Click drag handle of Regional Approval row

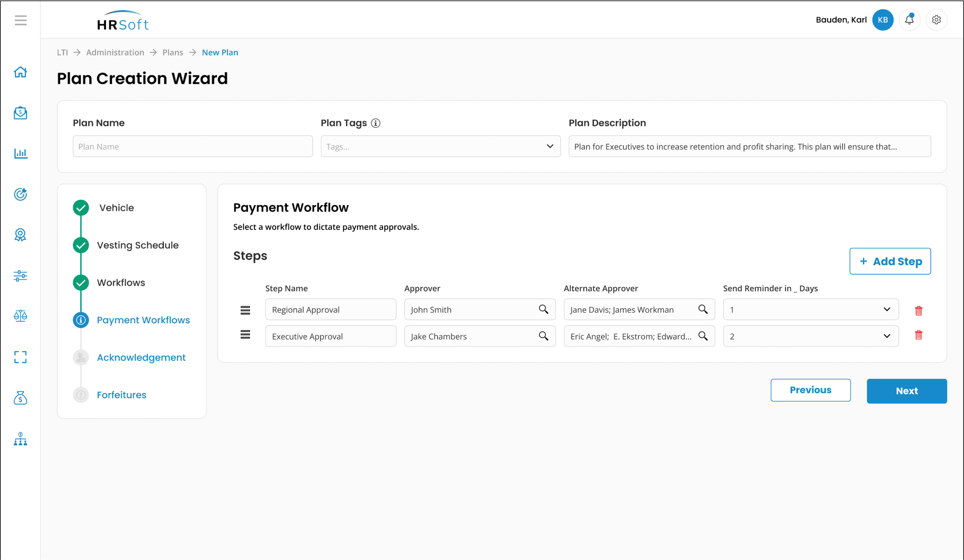[245, 310]
